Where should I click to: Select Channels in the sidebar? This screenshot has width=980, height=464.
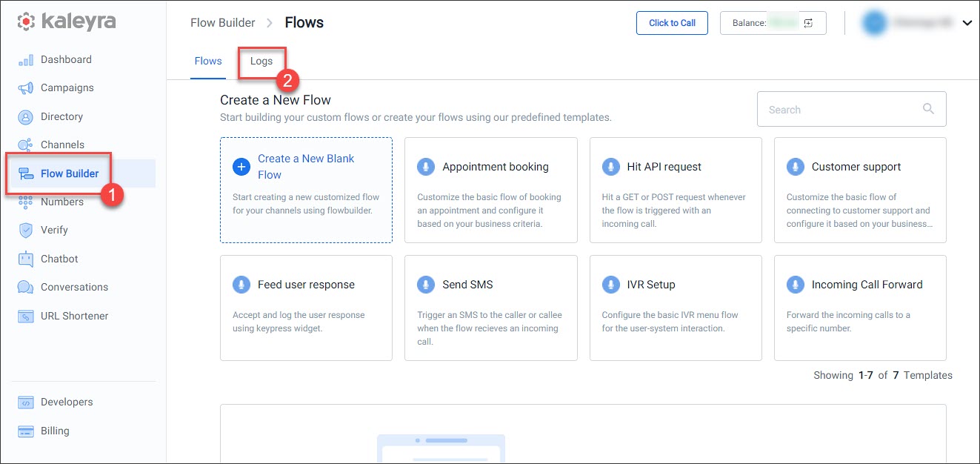62,145
